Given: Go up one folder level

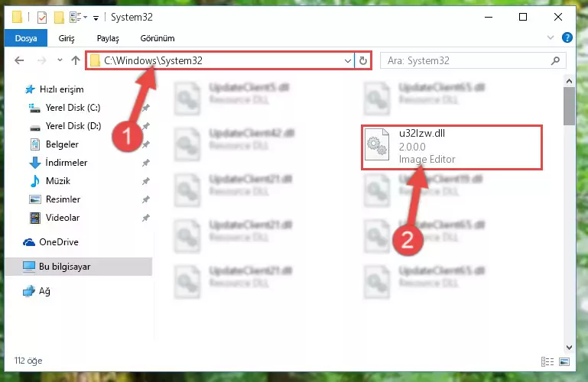Looking at the screenshot, I should [76, 60].
